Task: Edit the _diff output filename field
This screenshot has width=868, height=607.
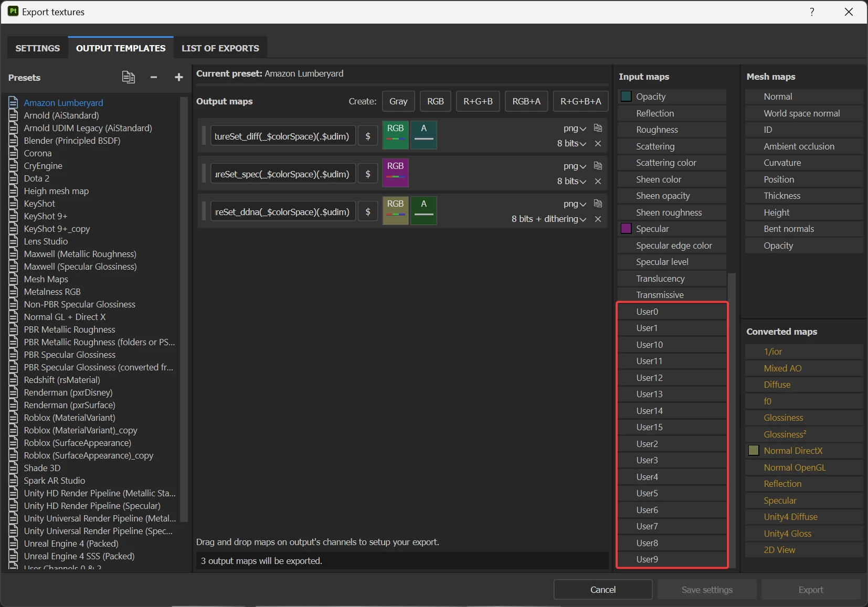Action: [283, 136]
